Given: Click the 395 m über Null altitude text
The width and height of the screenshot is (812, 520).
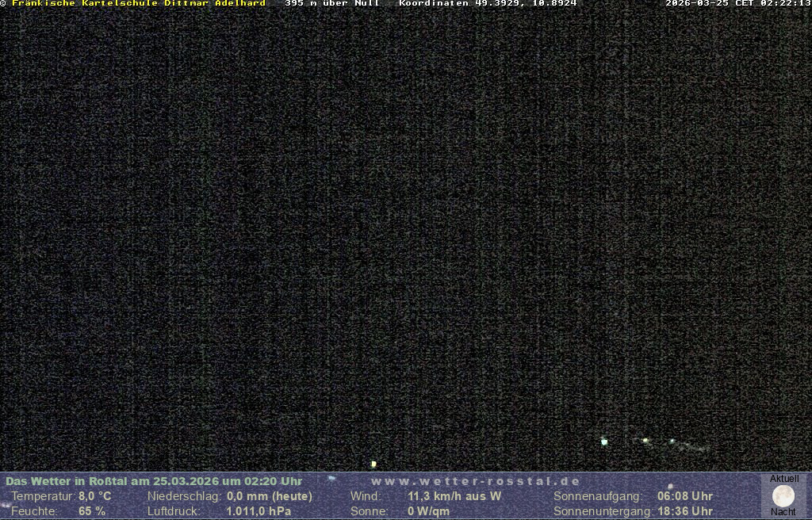Looking at the screenshot, I should coord(332,4).
